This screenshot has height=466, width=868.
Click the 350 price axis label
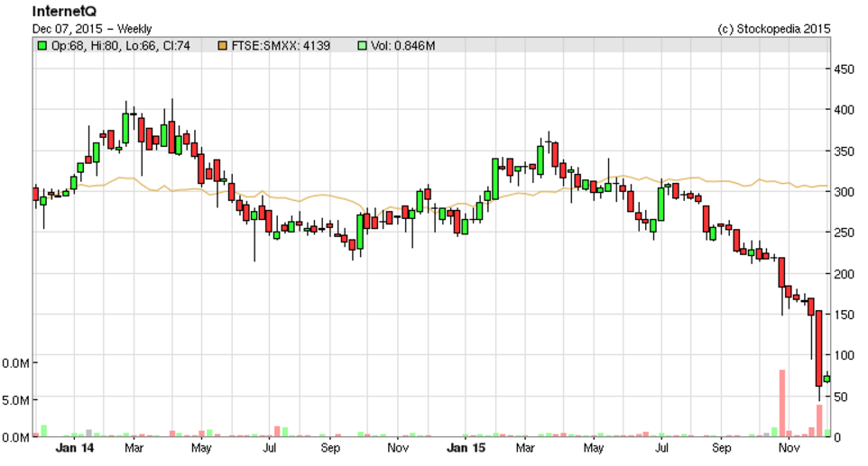coord(844,151)
